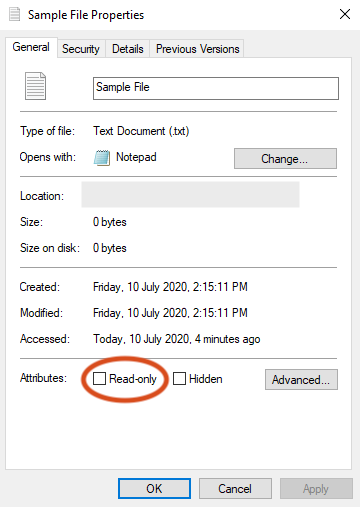The height and width of the screenshot is (507, 360).
Task: Click the Sample File Properties title text
Action: coord(86,15)
